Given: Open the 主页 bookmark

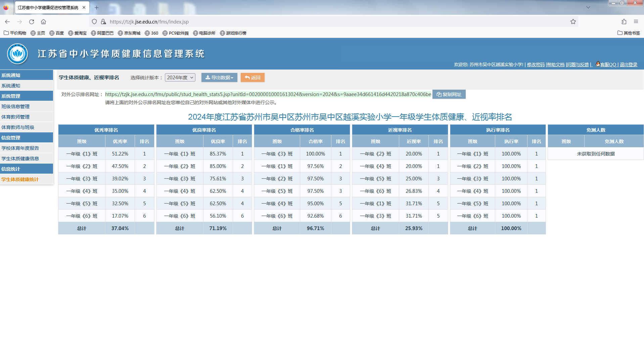Looking at the screenshot, I should (38, 33).
